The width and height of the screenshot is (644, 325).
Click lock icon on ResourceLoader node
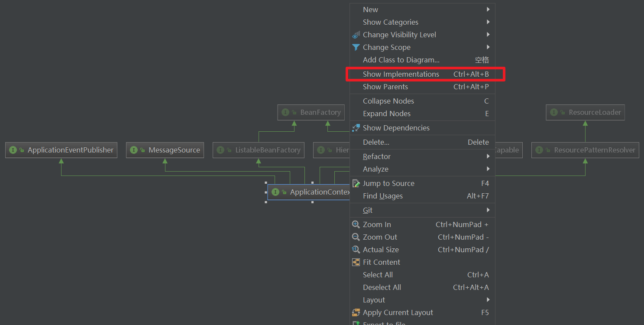tap(563, 113)
